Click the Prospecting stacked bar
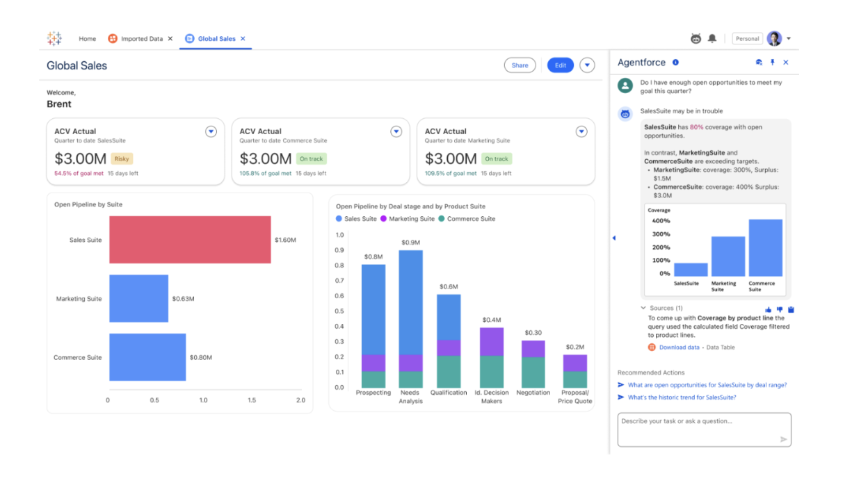Viewport: 868px width, 499px height. (x=373, y=326)
